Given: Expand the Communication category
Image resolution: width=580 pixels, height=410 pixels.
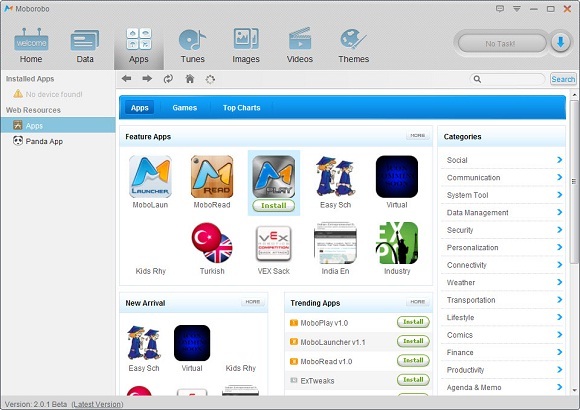Looking at the screenshot, I should (503, 177).
